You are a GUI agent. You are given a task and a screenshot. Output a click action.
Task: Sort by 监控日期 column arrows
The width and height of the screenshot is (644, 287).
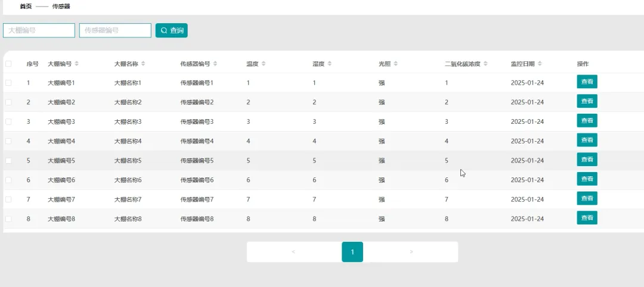tap(540, 64)
